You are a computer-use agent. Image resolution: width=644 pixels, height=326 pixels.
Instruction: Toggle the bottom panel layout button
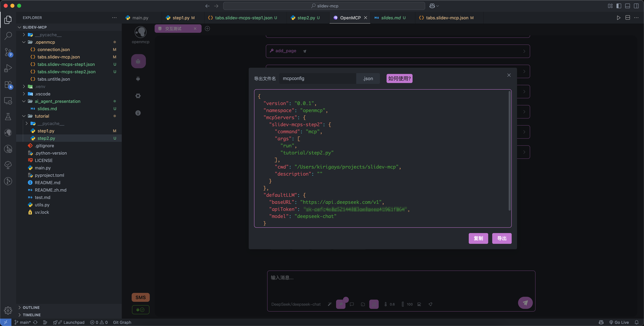pyautogui.click(x=627, y=6)
